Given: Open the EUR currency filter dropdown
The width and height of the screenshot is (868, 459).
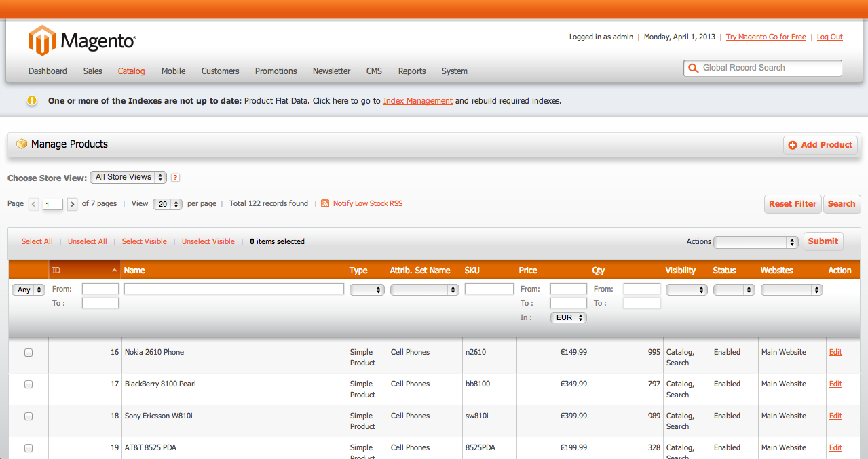Looking at the screenshot, I should [x=569, y=317].
